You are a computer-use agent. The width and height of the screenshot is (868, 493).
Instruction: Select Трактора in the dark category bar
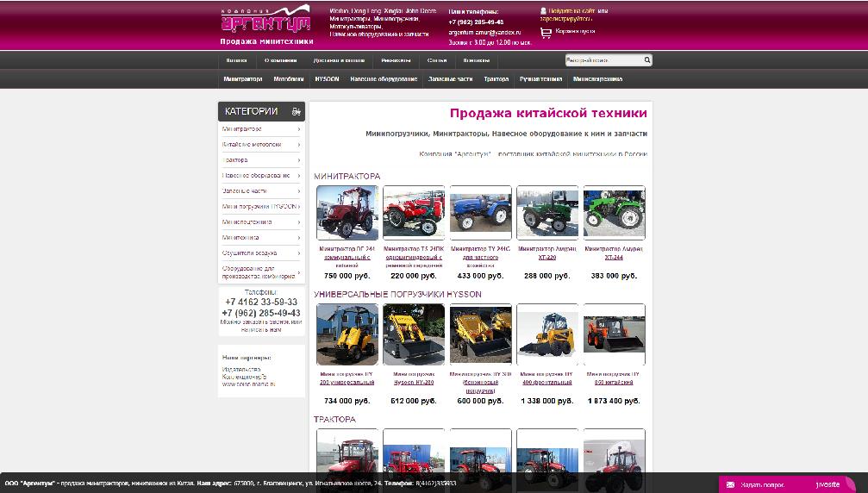pyautogui.click(x=496, y=79)
